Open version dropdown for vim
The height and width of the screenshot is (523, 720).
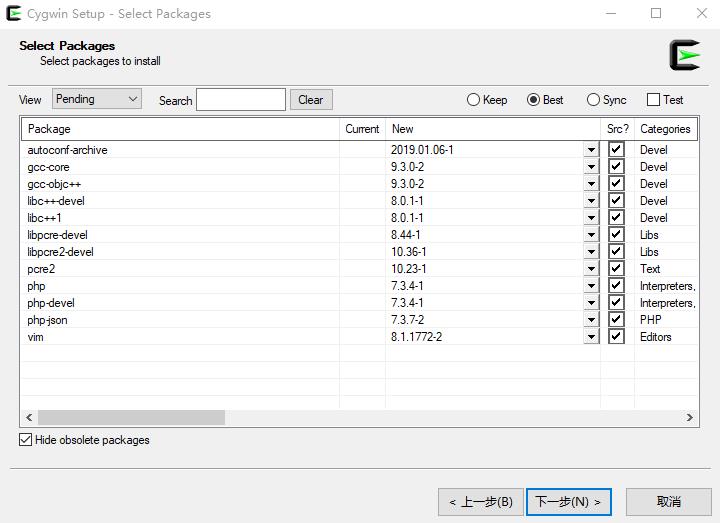(591, 337)
